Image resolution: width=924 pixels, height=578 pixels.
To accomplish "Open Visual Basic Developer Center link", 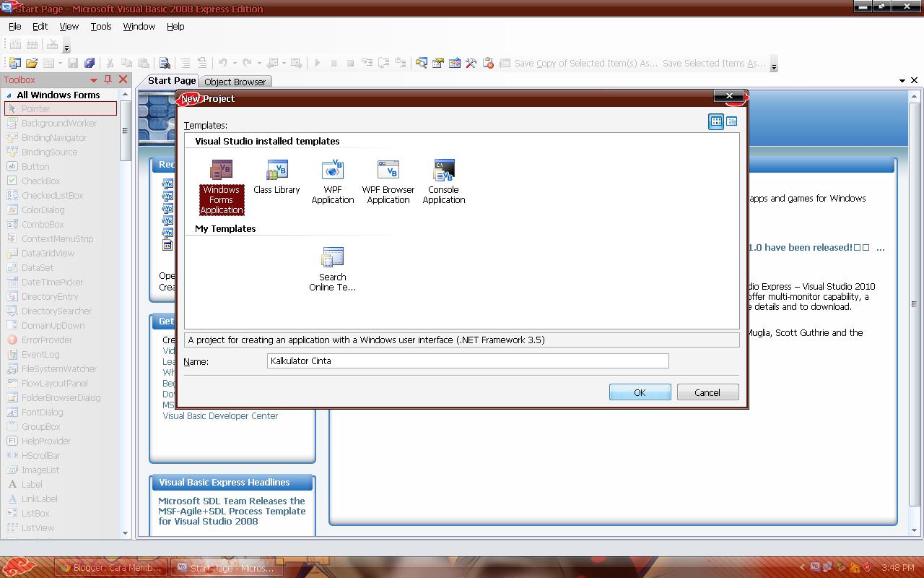I will 220,416.
